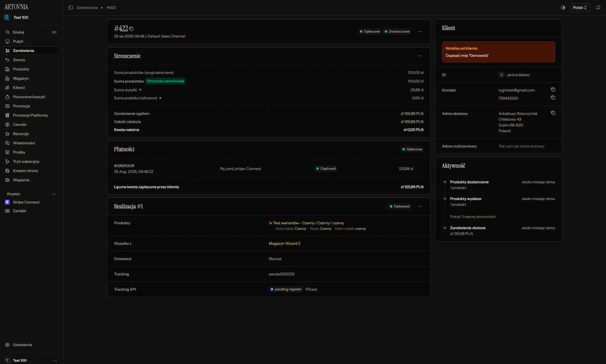This screenshot has width=606, height=364.
Task: Click the Test 100 store switcher
Action: tap(31, 17)
